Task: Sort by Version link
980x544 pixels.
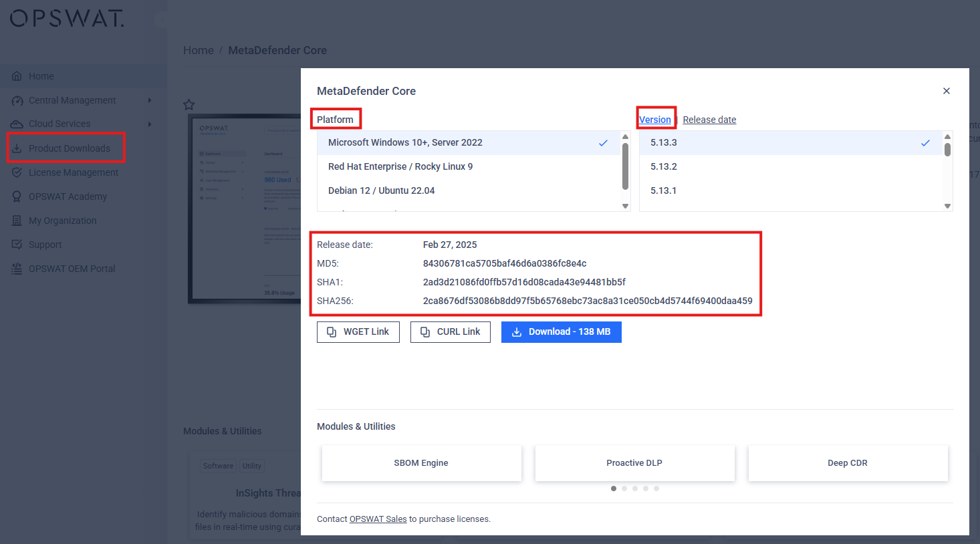Action: point(655,120)
